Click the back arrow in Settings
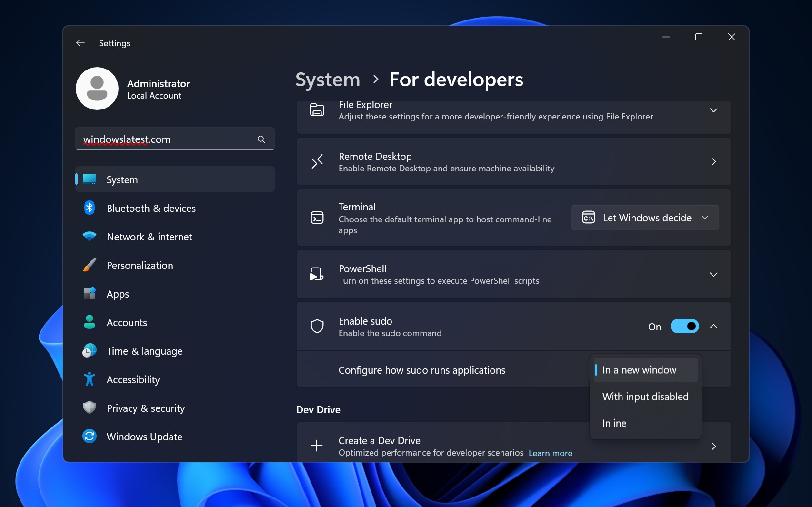The width and height of the screenshot is (812, 507). pyautogui.click(x=80, y=43)
